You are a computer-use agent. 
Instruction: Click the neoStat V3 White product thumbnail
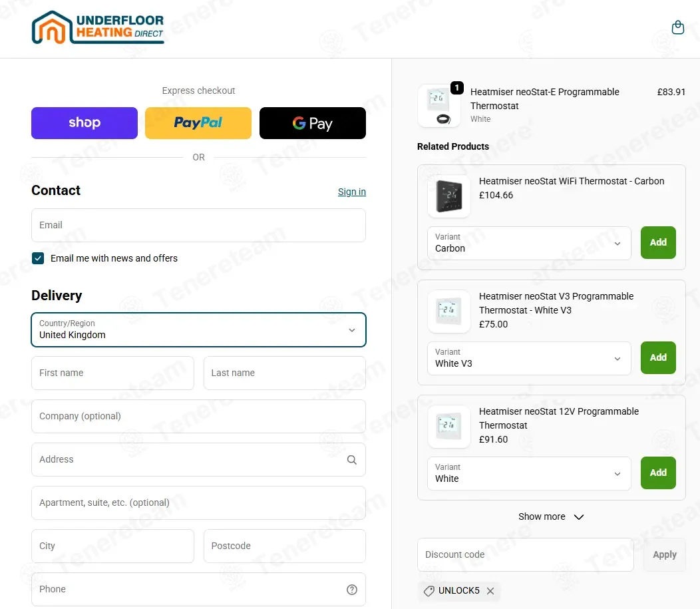point(448,311)
